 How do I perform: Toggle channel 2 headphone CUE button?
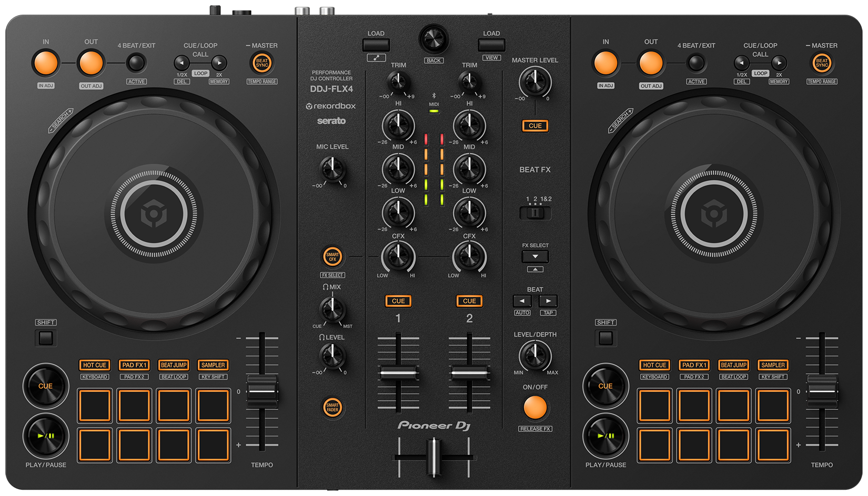[x=469, y=301]
